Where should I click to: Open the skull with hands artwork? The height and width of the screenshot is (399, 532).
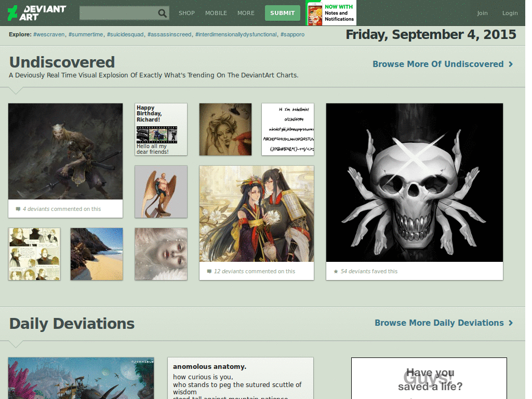414,182
